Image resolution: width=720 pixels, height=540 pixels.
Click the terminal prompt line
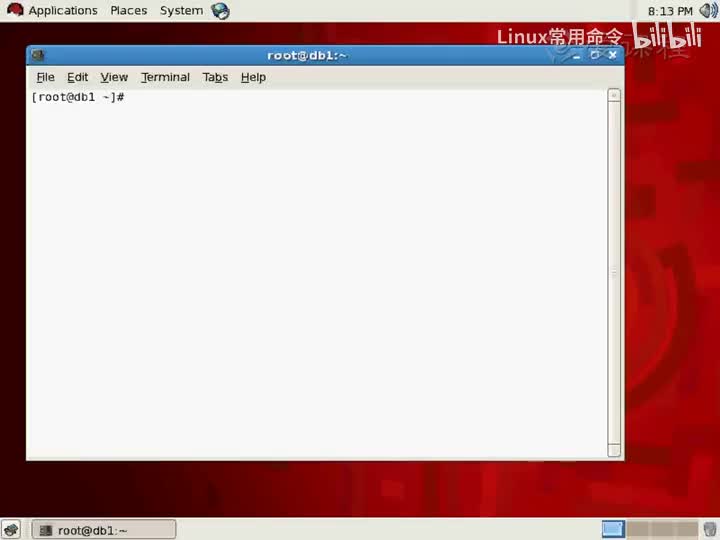tap(78, 97)
